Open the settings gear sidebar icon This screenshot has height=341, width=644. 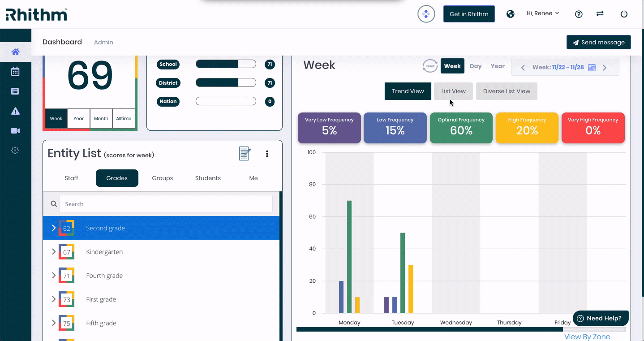[x=15, y=151]
